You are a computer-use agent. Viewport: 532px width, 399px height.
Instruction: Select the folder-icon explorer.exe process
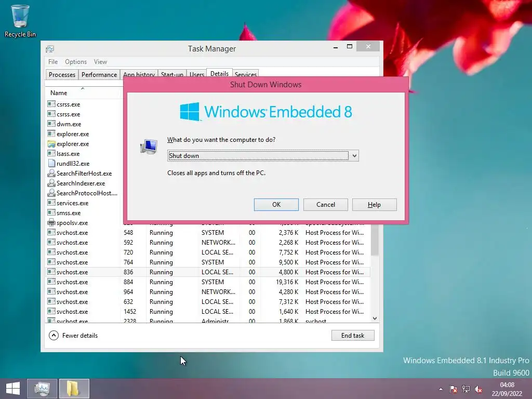[x=51, y=143]
